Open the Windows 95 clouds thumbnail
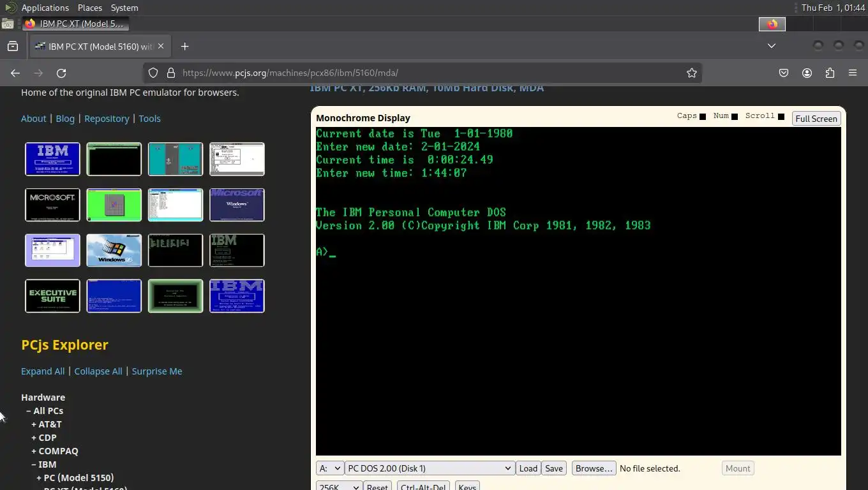868x490 pixels. click(114, 250)
